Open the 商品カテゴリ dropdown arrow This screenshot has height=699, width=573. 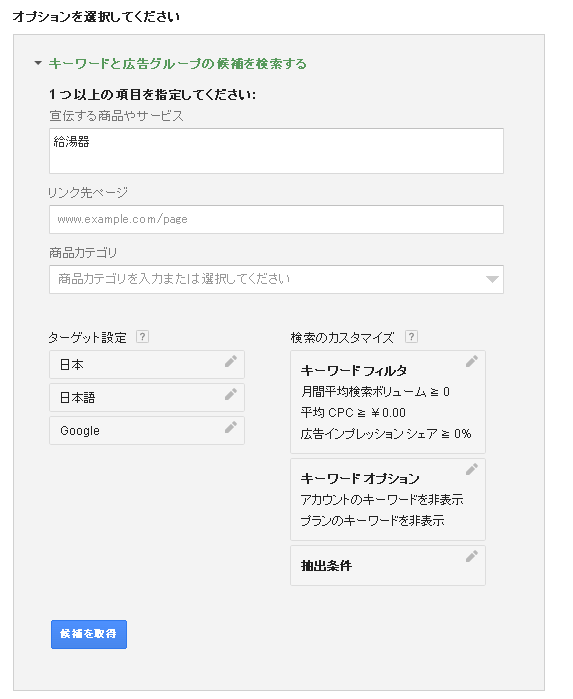(492, 279)
